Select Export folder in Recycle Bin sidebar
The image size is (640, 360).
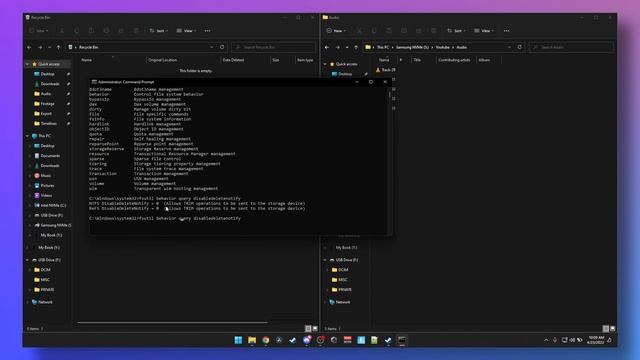(46, 113)
